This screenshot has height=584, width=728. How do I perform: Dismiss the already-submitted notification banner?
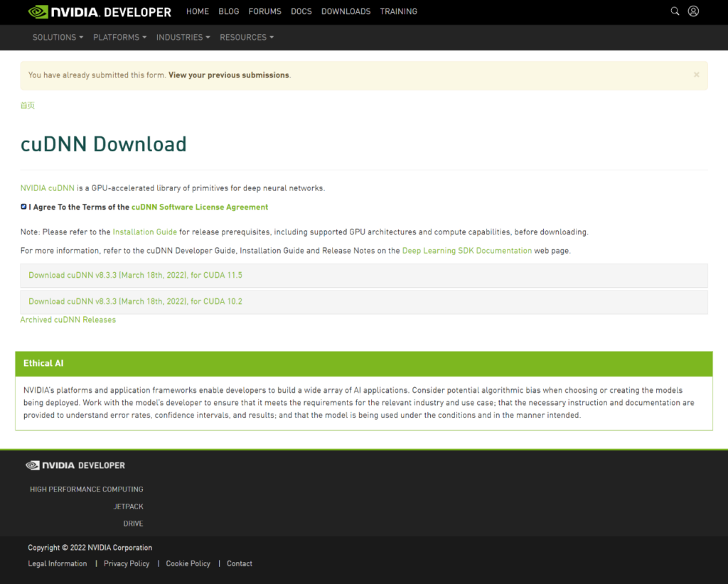click(696, 75)
